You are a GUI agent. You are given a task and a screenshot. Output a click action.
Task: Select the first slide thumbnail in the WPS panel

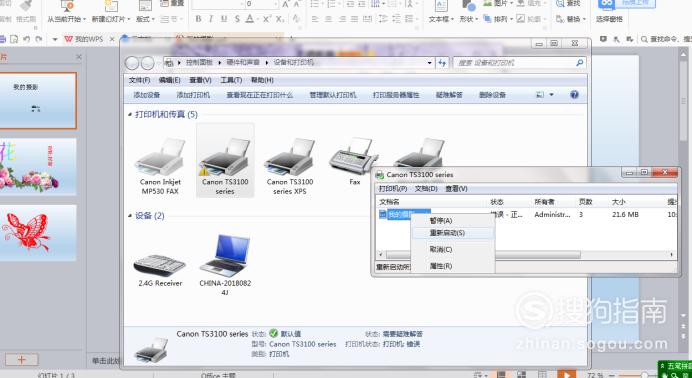pos(38,101)
